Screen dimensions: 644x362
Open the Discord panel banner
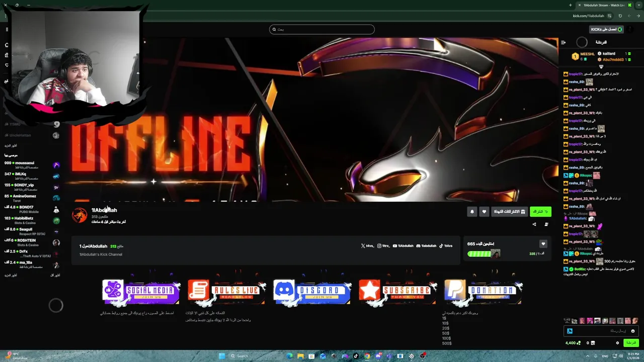point(312,291)
